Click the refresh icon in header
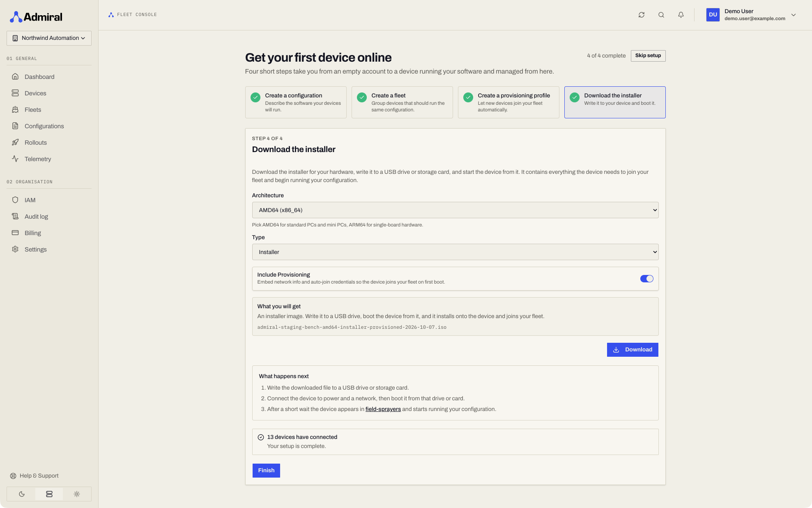The image size is (812, 508). click(642, 15)
